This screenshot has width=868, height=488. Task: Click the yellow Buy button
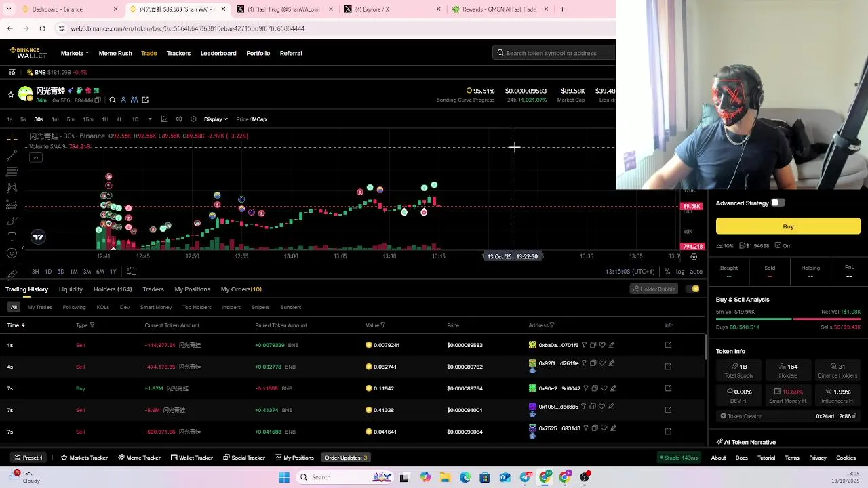788,226
